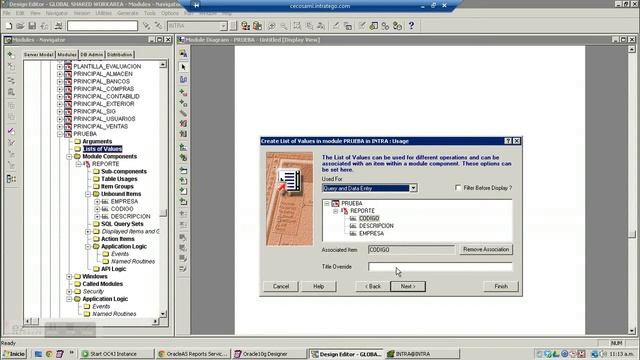Click the question mark icon in dialog title bar

pos(508,141)
